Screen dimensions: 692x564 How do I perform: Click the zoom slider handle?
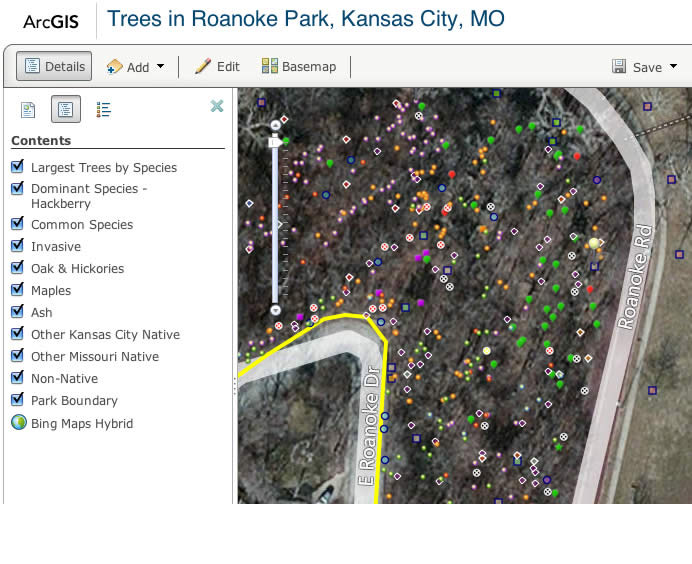[x=276, y=143]
